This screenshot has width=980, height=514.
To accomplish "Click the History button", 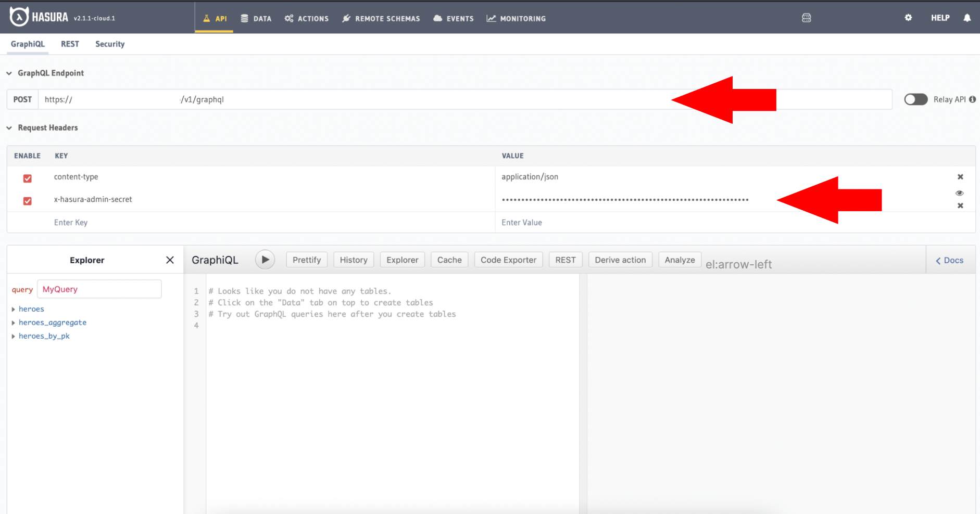I will (354, 260).
